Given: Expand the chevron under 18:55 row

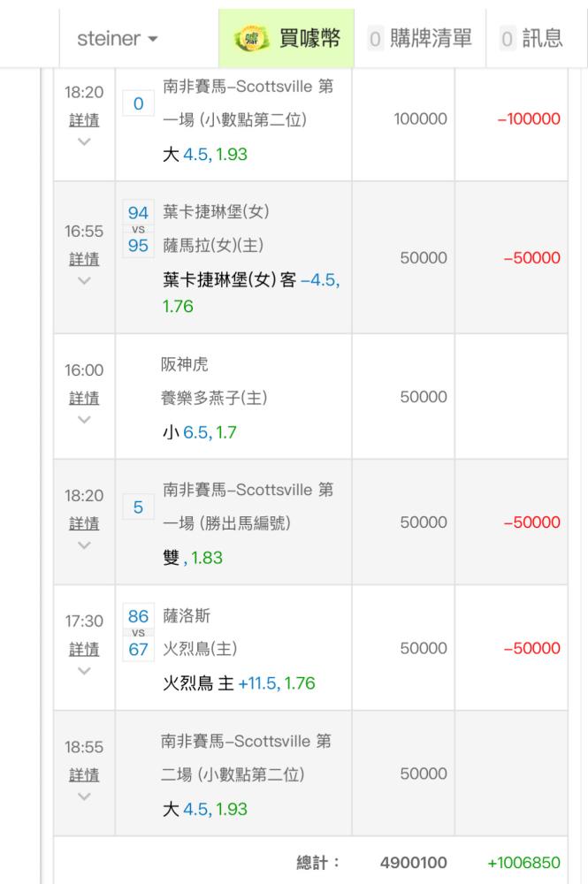Looking at the screenshot, I should click(x=84, y=796).
